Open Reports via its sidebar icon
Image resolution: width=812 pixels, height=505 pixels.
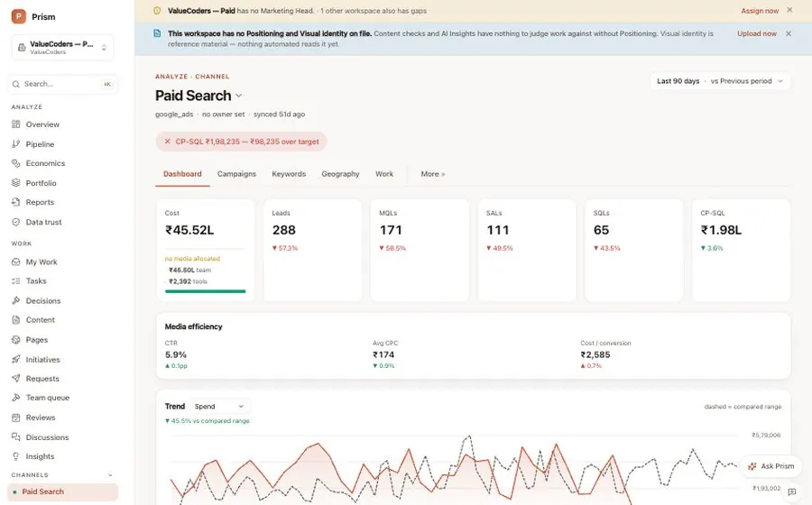pos(16,202)
